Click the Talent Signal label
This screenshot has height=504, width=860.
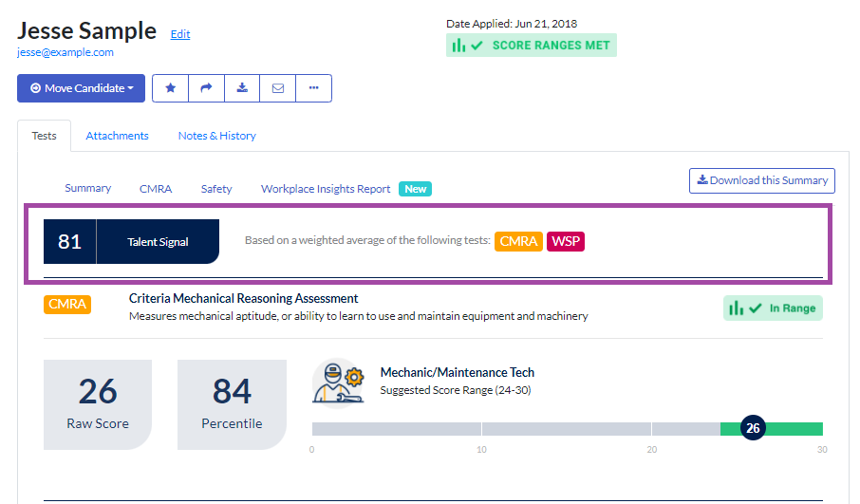coord(158,242)
